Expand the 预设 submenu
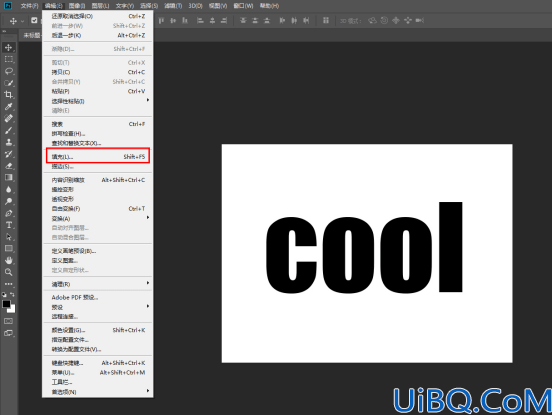 pyautogui.click(x=97, y=307)
